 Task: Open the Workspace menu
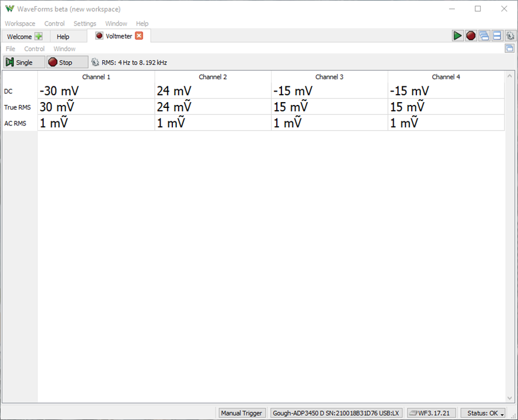20,23
